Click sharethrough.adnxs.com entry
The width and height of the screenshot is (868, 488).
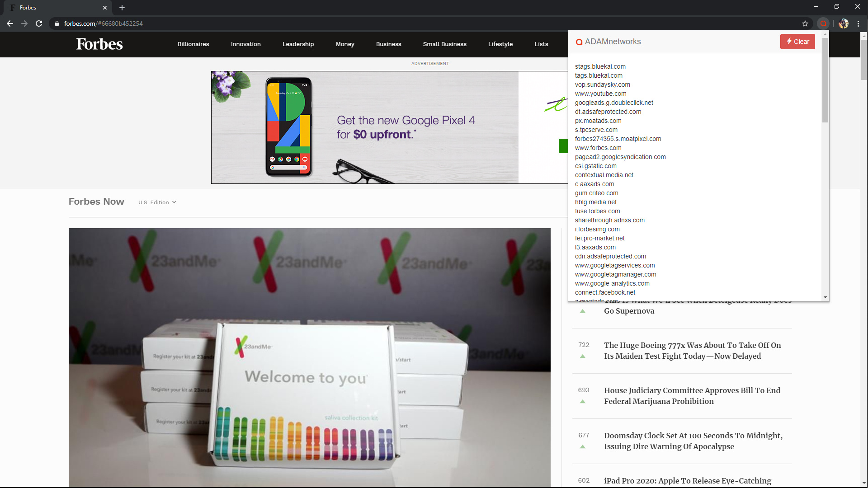610,220
